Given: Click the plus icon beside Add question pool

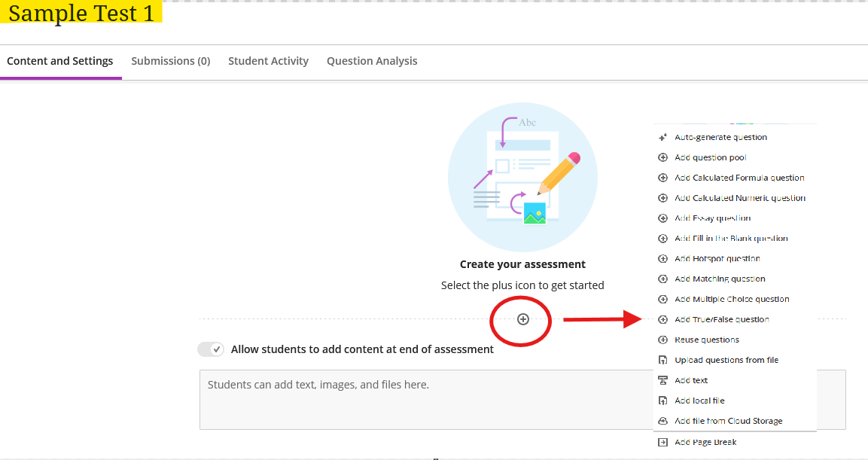Looking at the screenshot, I should (x=662, y=157).
